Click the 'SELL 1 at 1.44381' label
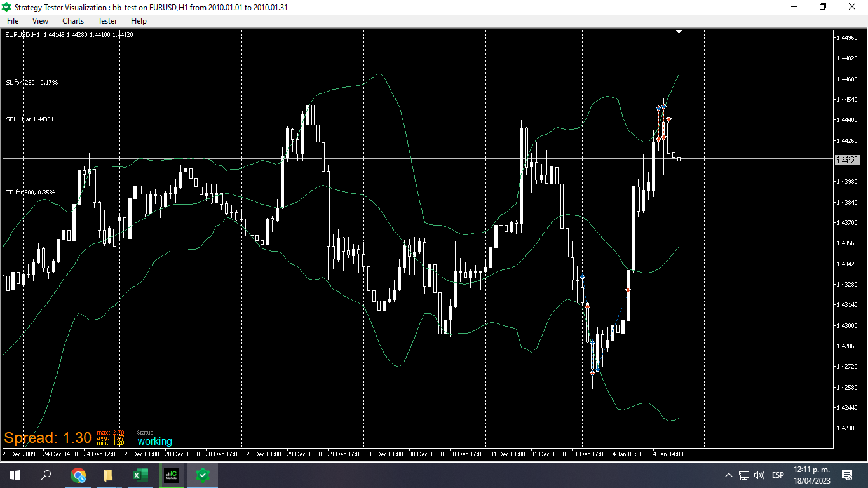Viewport: 868px width, 488px height. click(x=30, y=119)
